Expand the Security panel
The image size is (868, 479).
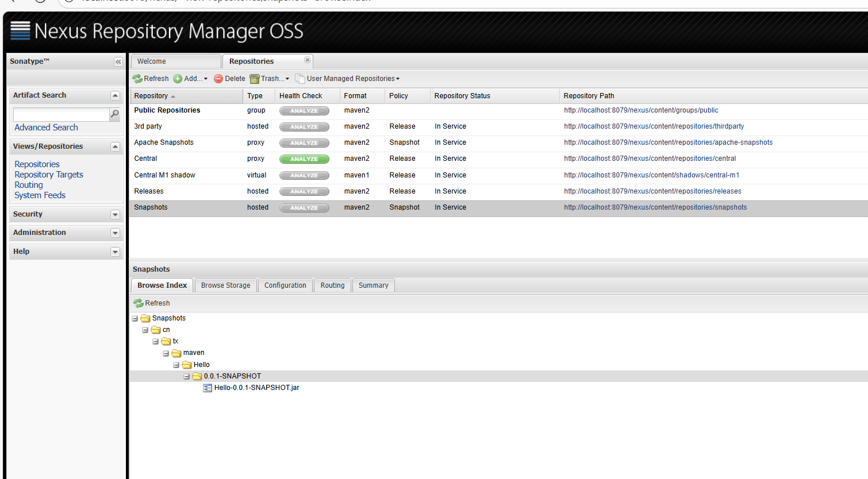tap(115, 214)
